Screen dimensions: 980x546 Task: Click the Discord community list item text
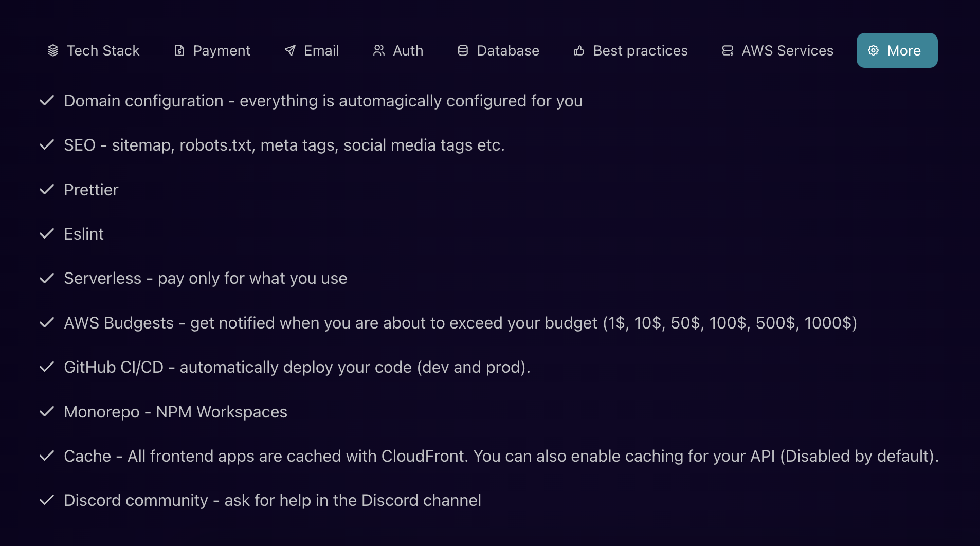click(273, 500)
